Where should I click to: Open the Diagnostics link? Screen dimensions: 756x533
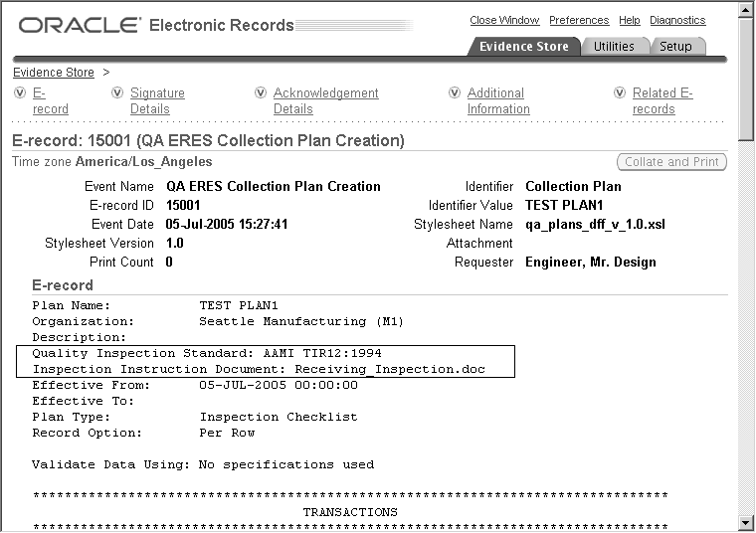[x=677, y=20]
